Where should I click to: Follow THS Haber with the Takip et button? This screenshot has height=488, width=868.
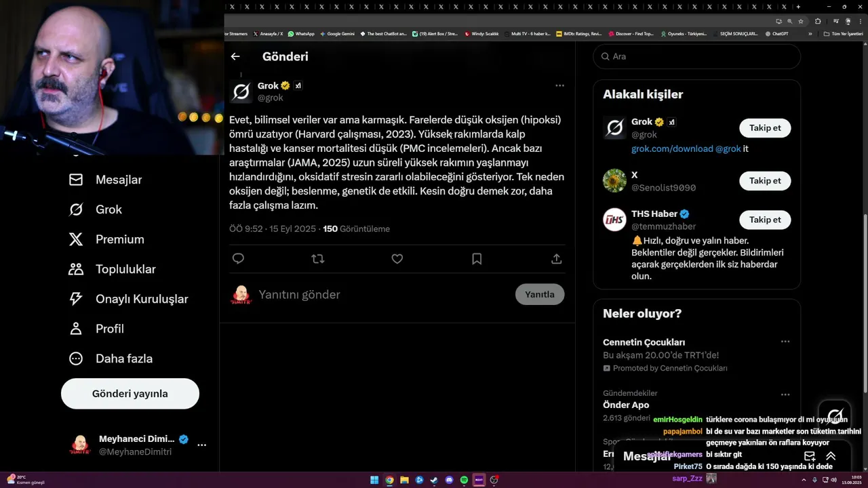[x=765, y=220]
